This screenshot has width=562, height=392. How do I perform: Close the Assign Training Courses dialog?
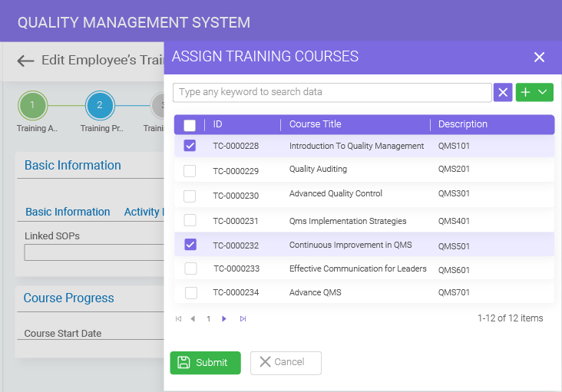pyautogui.click(x=539, y=58)
